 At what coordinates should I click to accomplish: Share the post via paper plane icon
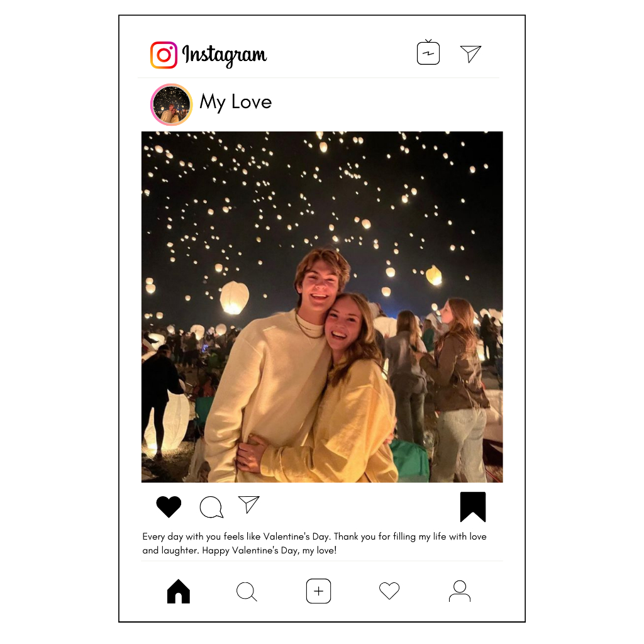pos(249,504)
